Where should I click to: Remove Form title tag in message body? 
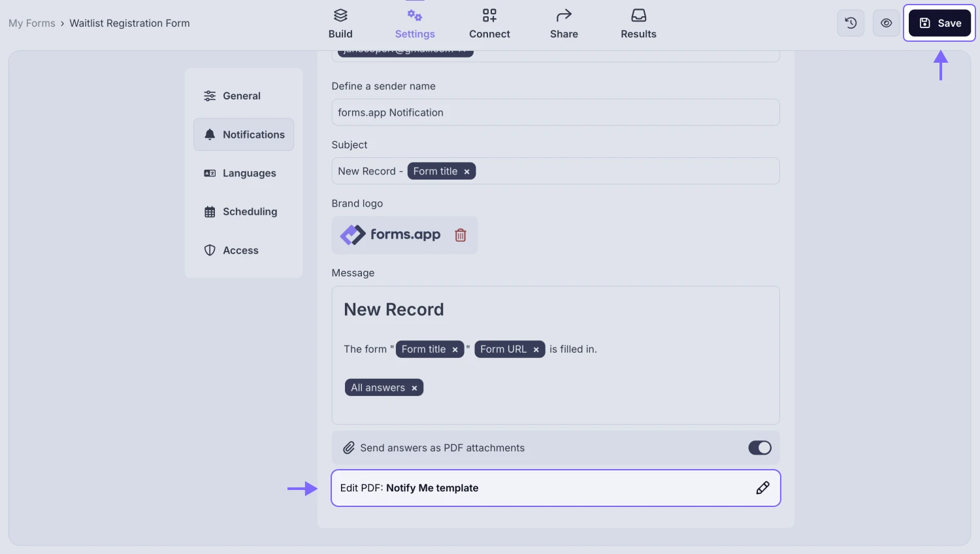coord(455,350)
